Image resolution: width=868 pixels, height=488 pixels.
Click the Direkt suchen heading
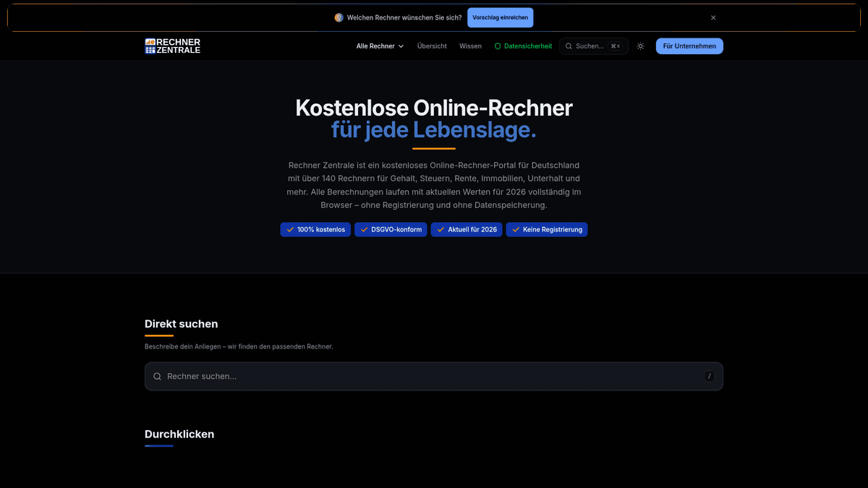coord(181,324)
